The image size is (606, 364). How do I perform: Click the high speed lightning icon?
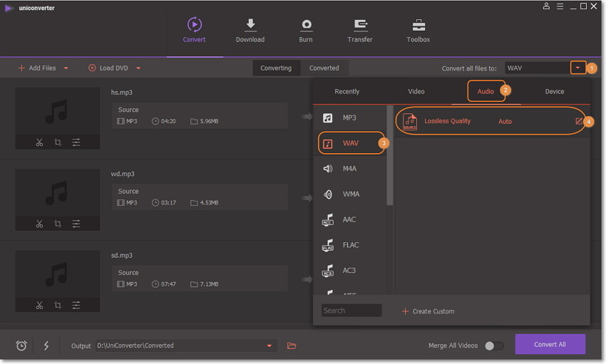[x=46, y=345]
